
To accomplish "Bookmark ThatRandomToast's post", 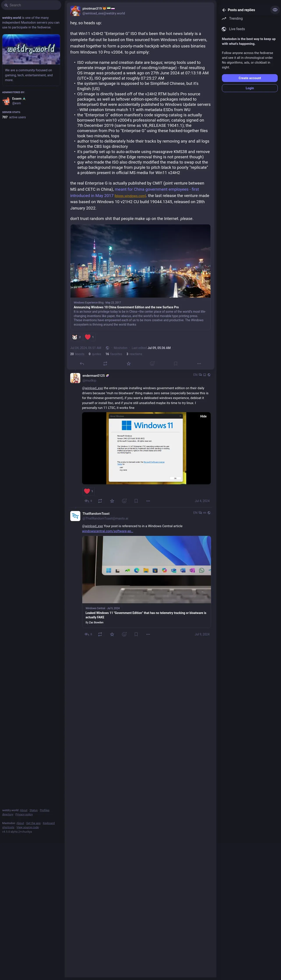I will coord(136,634).
